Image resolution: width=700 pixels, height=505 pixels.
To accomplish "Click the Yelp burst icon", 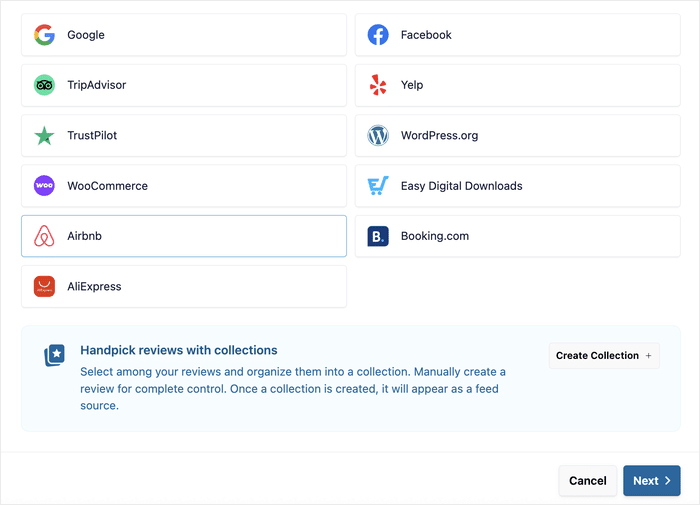I will 378,85.
